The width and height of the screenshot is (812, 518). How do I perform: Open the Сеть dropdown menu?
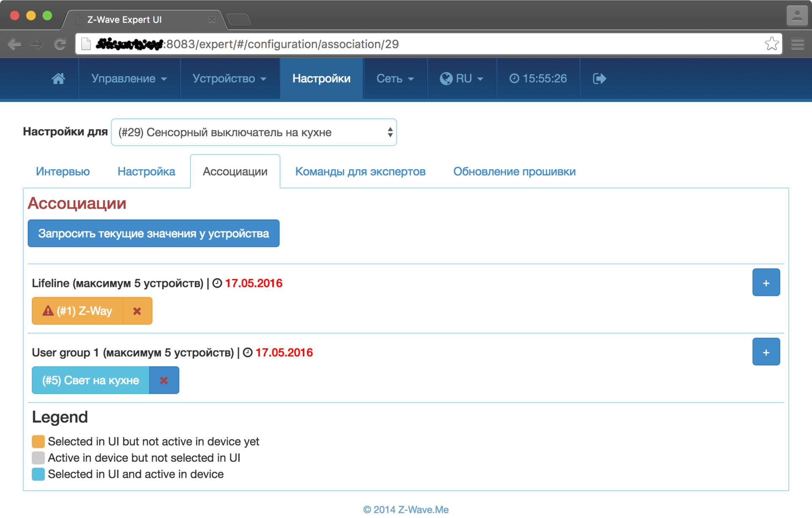395,79
